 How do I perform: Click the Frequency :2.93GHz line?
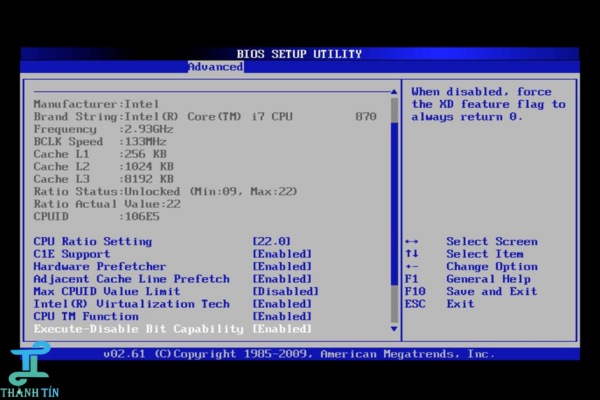103,129
